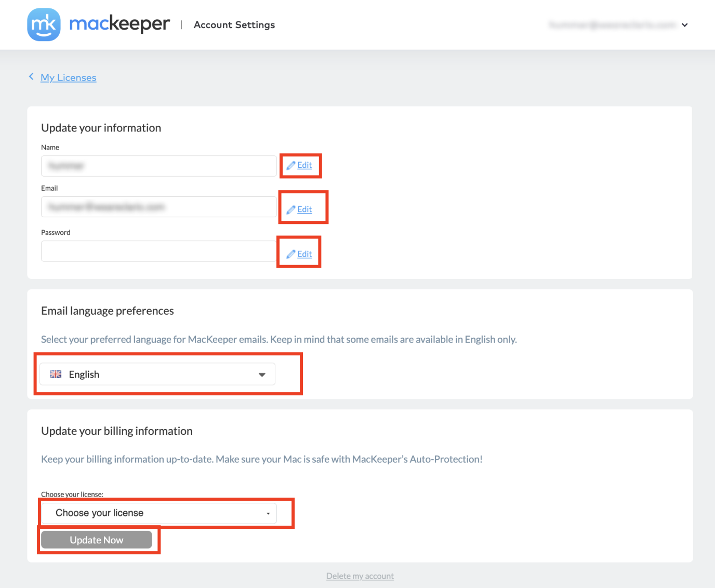Click Edit link for Email

coord(304,209)
